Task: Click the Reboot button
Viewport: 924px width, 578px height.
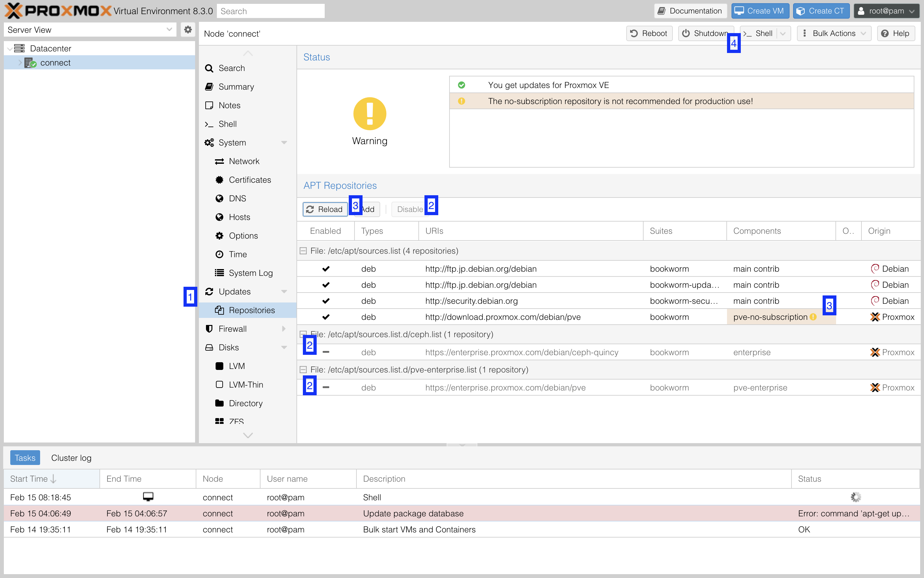Action: (649, 33)
